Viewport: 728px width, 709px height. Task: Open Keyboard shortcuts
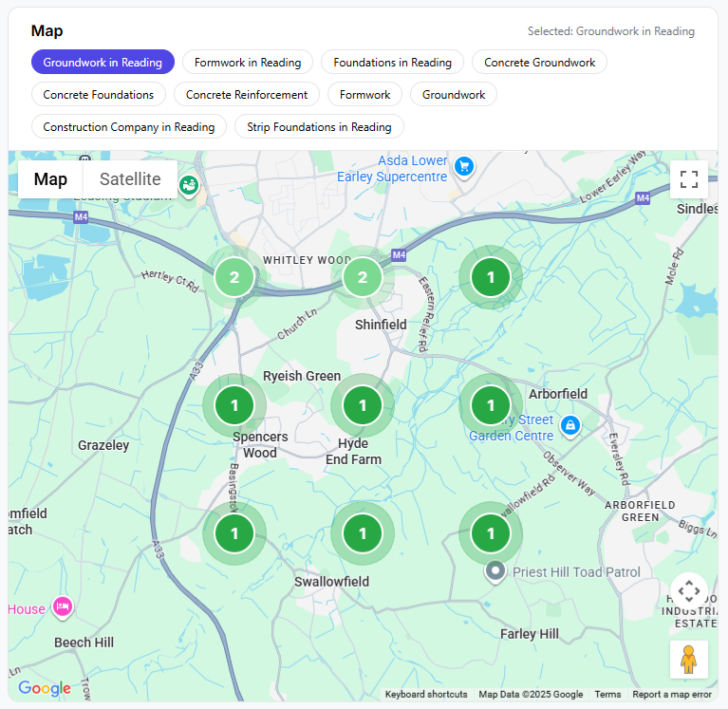tap(426, 695)
